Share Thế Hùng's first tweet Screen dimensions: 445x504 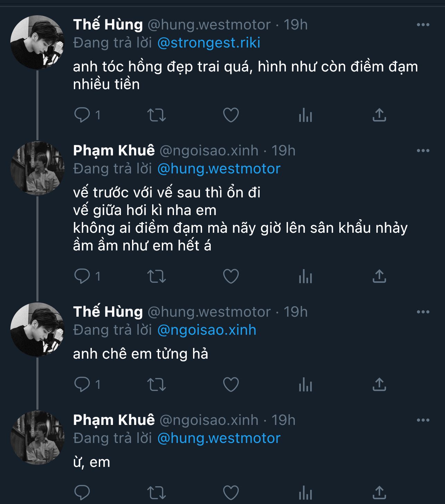(x=379, y=115)
